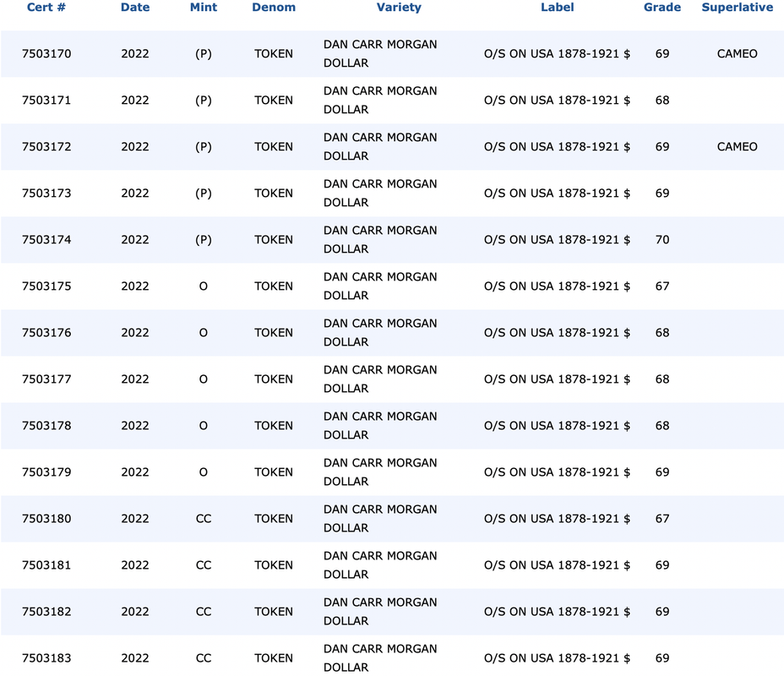Select cert number 7503176
The image size is (784, 676).
click(x=46, y=332)
